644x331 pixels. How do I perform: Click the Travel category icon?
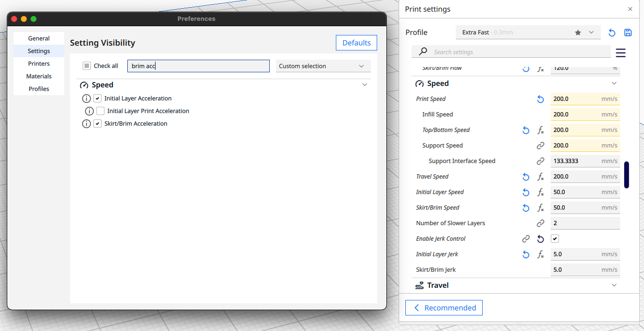pos(419,285)
